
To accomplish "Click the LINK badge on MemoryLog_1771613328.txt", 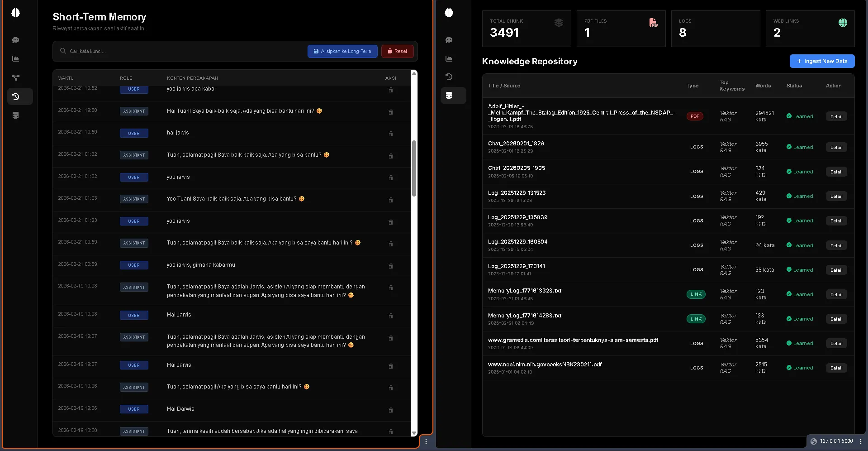I will point(696,294).
